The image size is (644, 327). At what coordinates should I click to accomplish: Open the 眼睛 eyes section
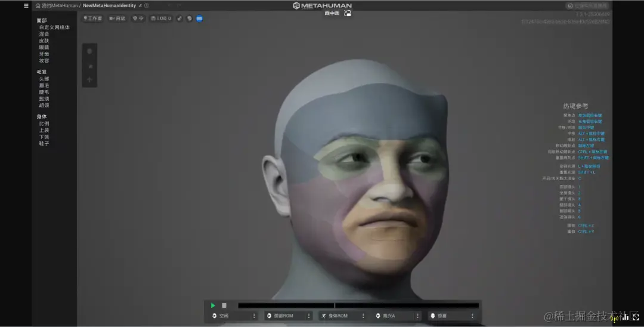[x=44, y=47]
